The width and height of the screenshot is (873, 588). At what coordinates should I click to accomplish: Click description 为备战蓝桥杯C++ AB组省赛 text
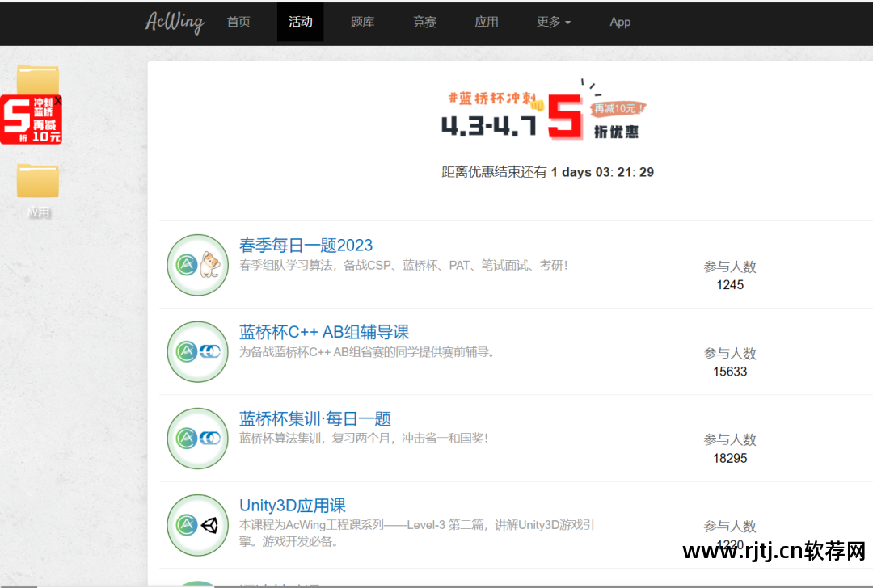(368, 352)
